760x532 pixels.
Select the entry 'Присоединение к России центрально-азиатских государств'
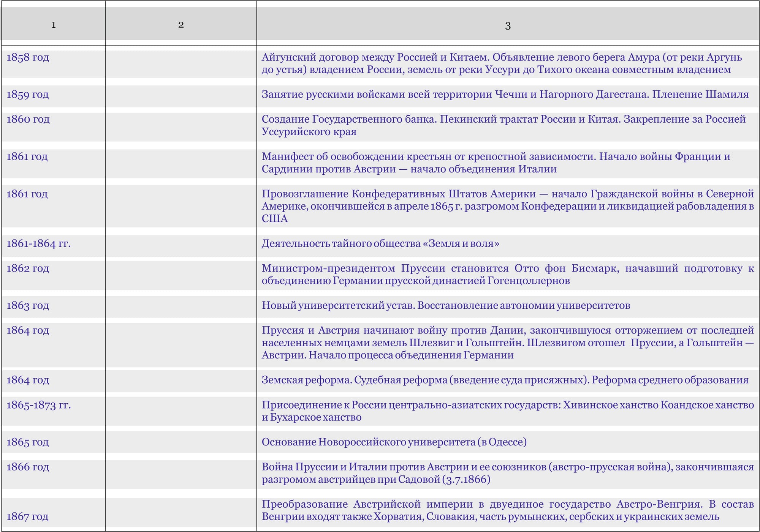pos(411,405)
